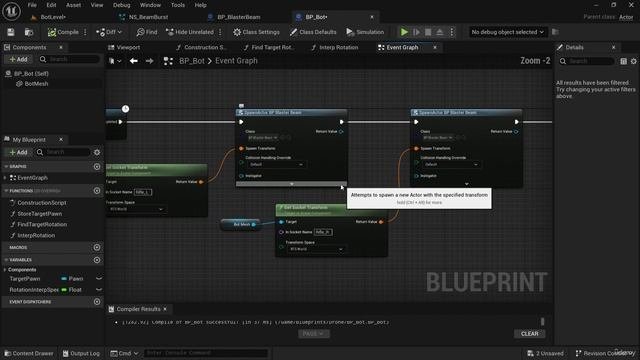Navigate forward in graph history
This screenshot has height=360, width=640.
(149, 61)
